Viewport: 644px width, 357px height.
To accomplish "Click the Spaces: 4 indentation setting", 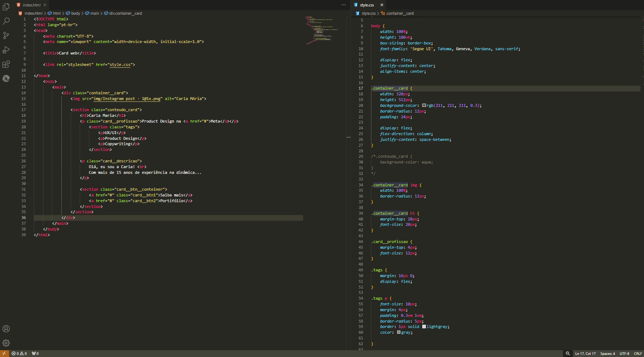I will tap(607, 353).
